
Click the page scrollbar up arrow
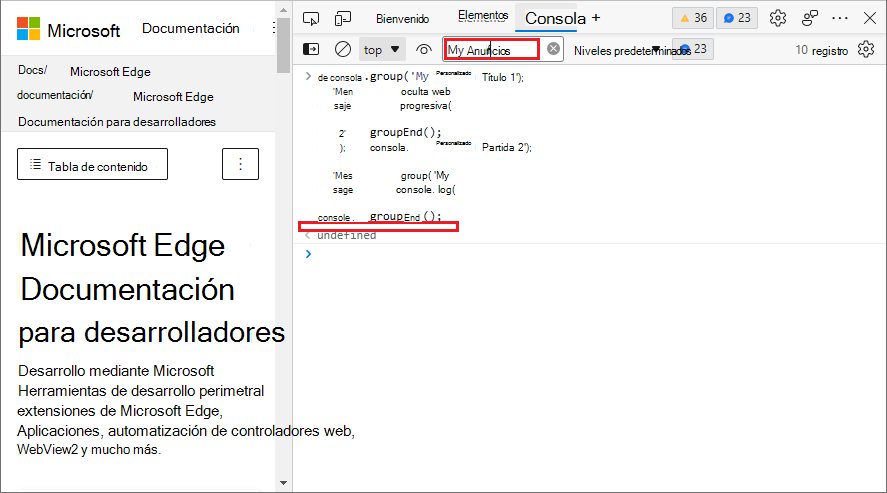click(x=283, y=10)
